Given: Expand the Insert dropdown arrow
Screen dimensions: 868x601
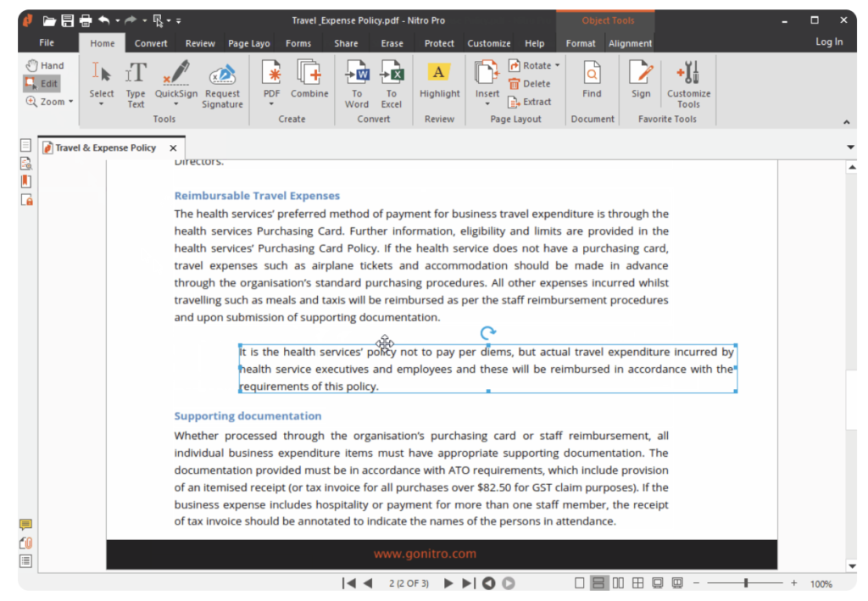Looking at the screenshot, I should (x=487, y=104).
